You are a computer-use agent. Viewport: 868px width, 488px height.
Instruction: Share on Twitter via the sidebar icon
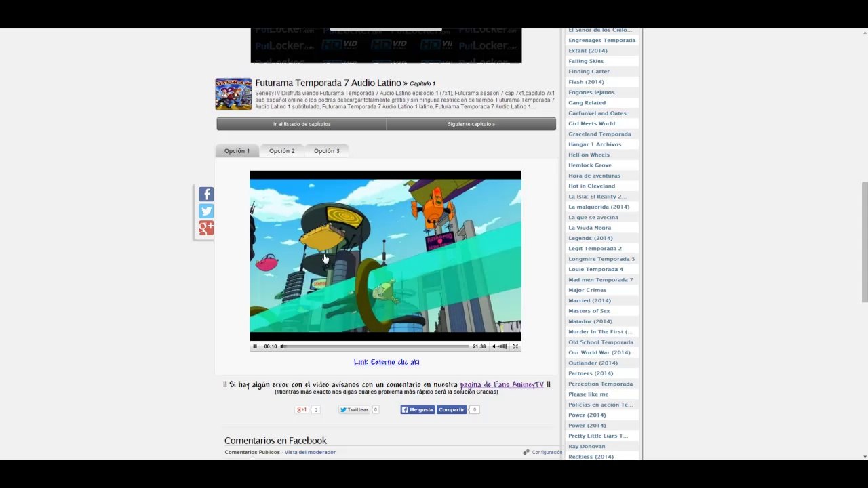(x=206, y=211)
